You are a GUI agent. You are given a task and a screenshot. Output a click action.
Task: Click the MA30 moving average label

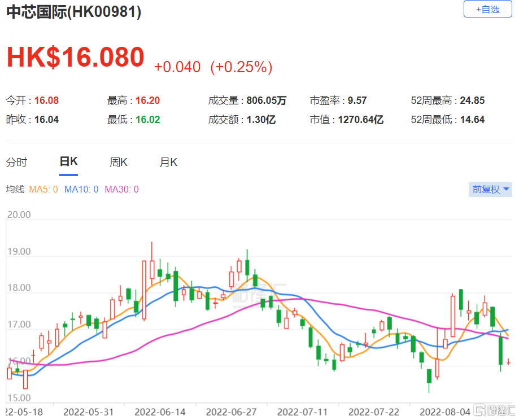tap(122, 189)
